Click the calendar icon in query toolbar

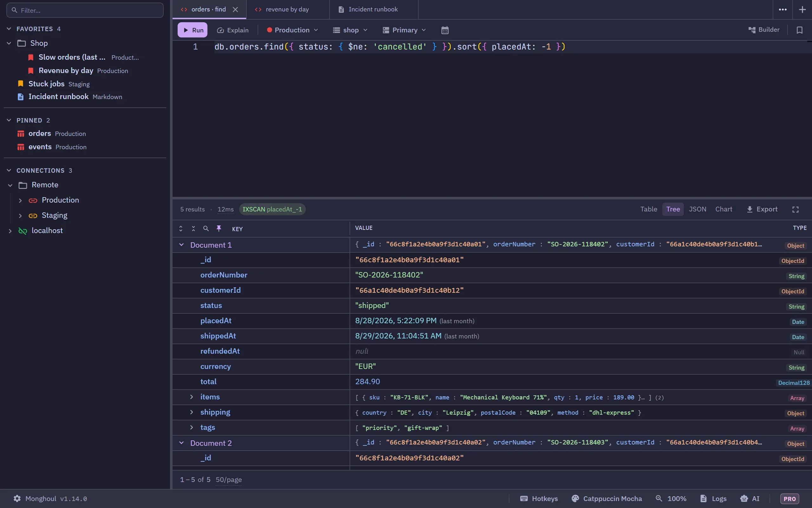click(x=445, y=30)
